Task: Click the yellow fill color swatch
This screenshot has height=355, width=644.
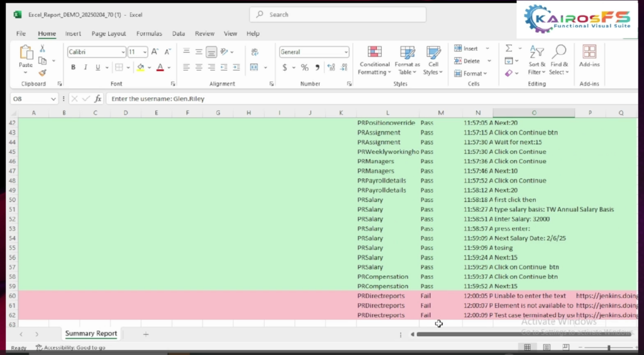Action: tap(140, 67)
